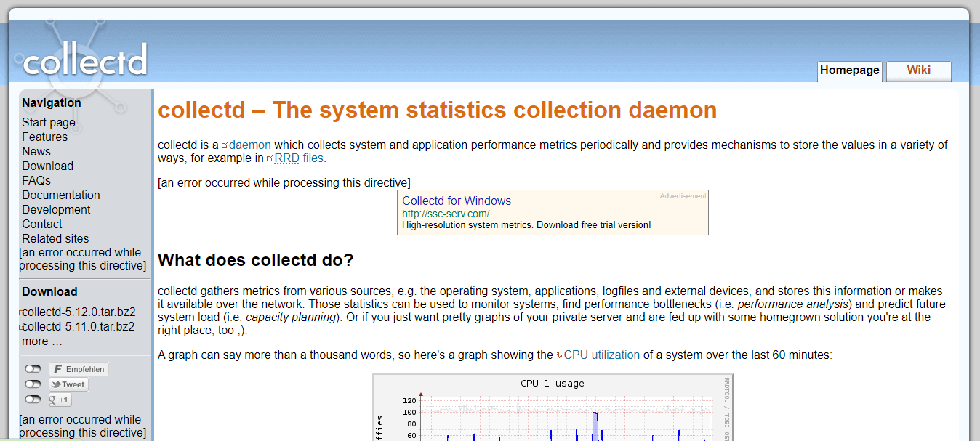Screen dimensions: 980x441
Task: Click the Collectd for Windows ad link
Action: (456, 201)
